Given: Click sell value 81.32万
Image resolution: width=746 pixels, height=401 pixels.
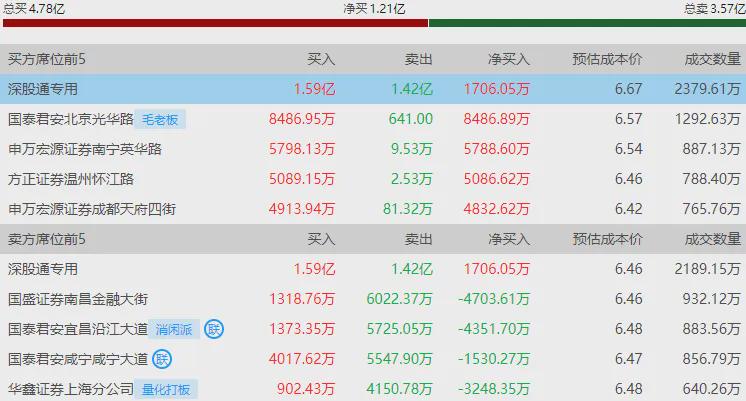Looking at the screenshot, I should [x=408, y=209].
